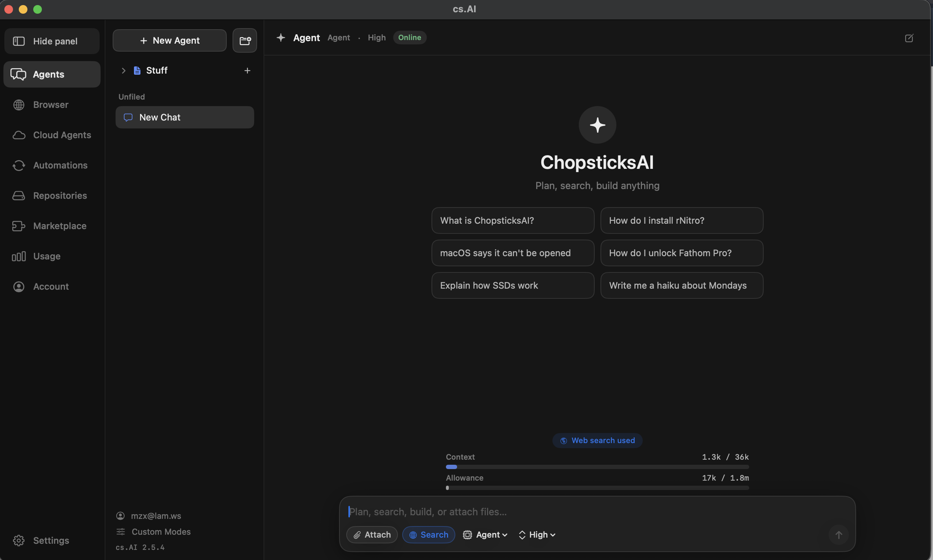
Task: Select 'Write me a haiku about Mondays'
Action: point(682,285)
